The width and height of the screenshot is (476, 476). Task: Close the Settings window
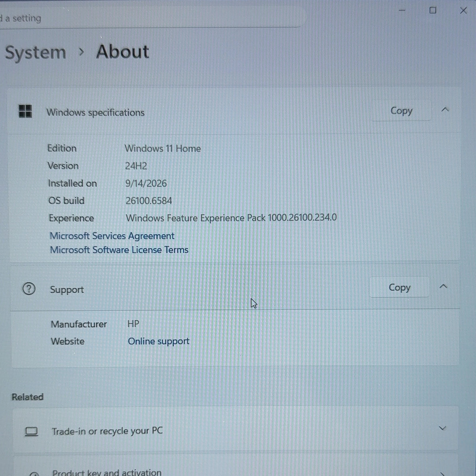(463, 10)
